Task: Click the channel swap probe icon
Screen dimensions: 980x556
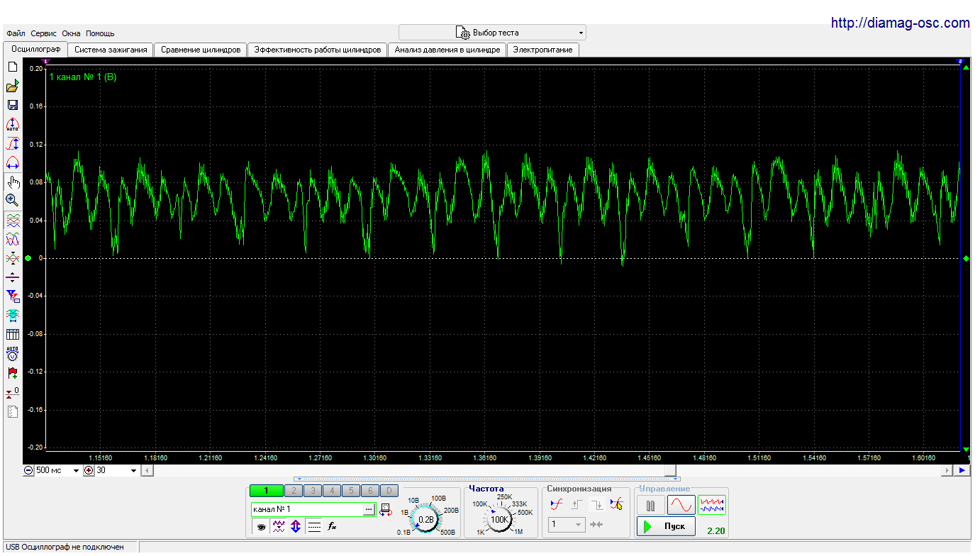Action: [386, 509]
